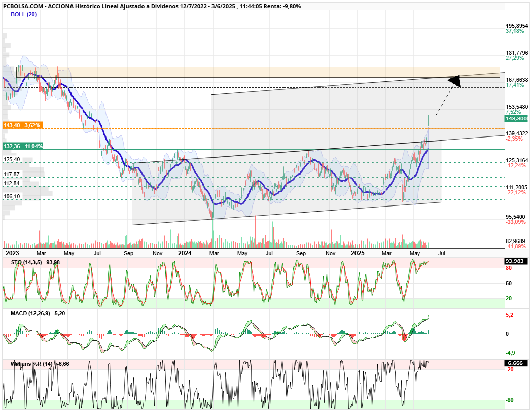The image size is (532, 412).
Task: Select the 95,5400 price axis label
Action: coord(515,217)
